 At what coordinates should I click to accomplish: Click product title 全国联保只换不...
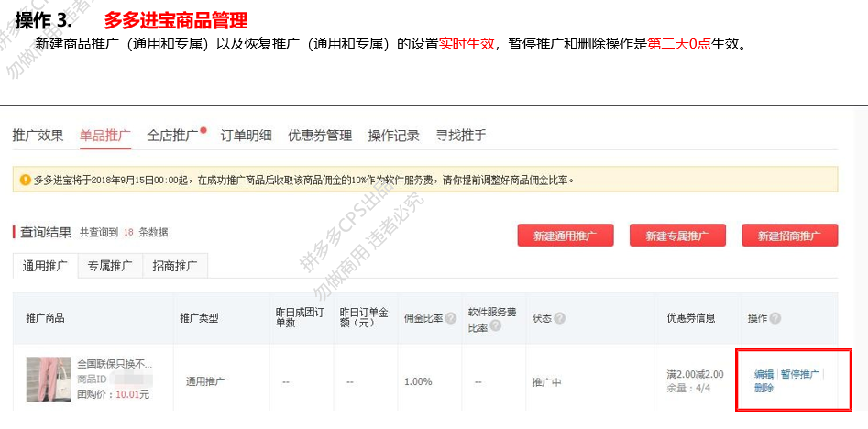(115, 365)
